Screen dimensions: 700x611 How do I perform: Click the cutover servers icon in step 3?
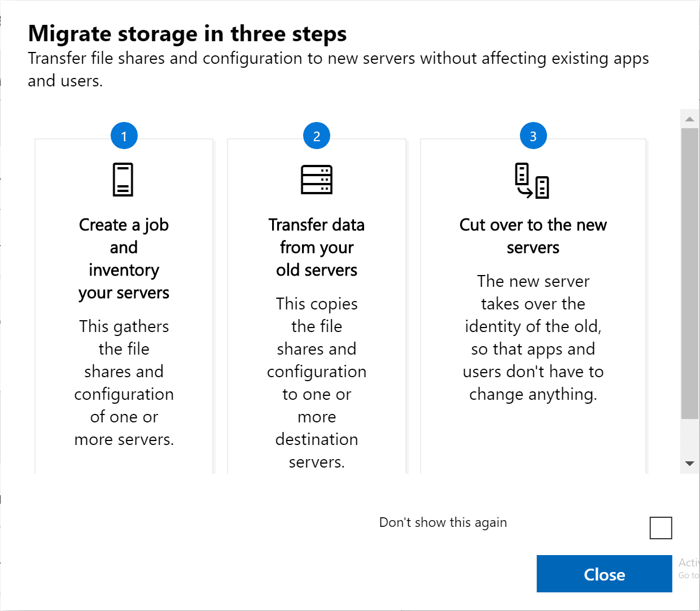coord(532,180)
